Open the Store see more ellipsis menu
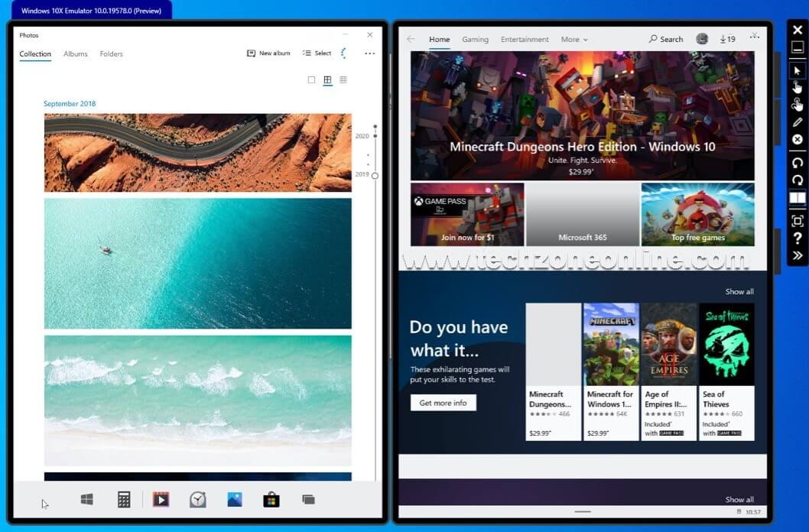809x532 pixels. [754, 37]
